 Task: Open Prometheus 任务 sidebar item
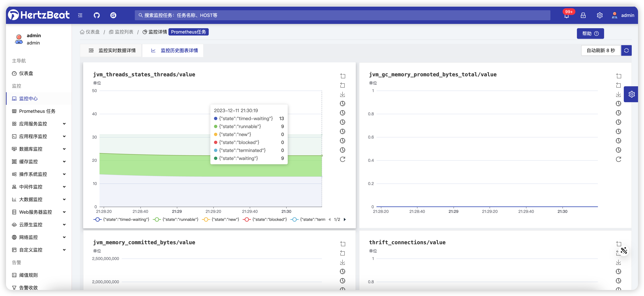[x=37, y=111]
